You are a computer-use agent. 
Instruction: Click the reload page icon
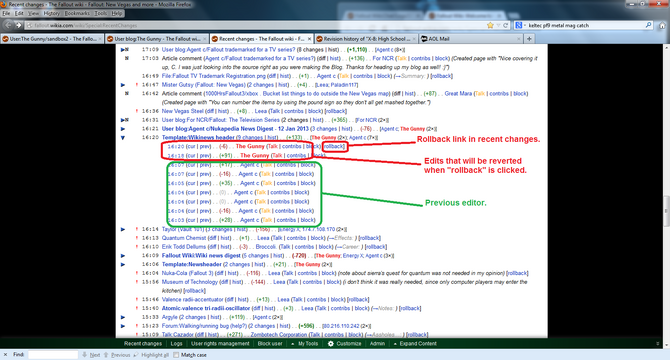(505, 25)
